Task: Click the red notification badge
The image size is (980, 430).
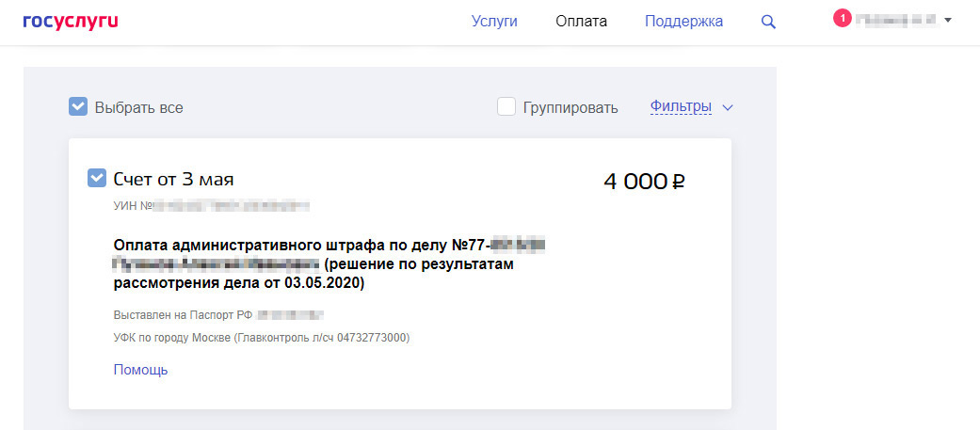Action: tap(842, 19)
